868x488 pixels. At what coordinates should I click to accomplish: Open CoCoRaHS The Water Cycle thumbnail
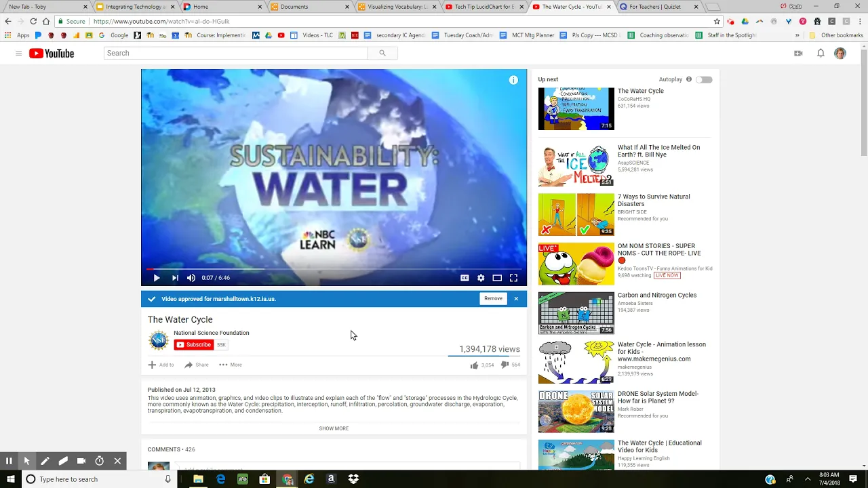click(576, 108)
